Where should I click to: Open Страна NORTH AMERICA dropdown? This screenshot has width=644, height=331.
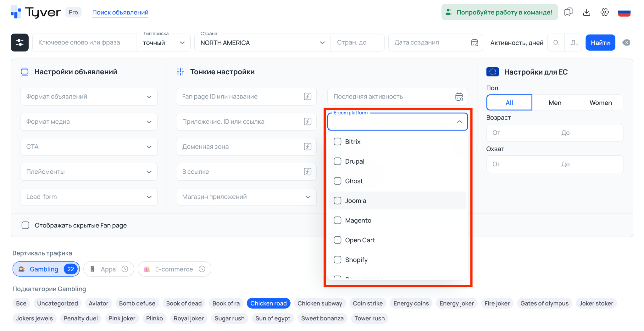click(x=263, y=43)
